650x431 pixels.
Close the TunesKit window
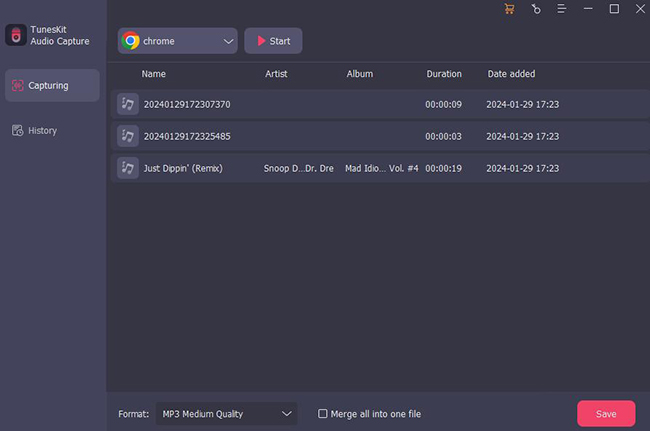(x=640, y=9)
